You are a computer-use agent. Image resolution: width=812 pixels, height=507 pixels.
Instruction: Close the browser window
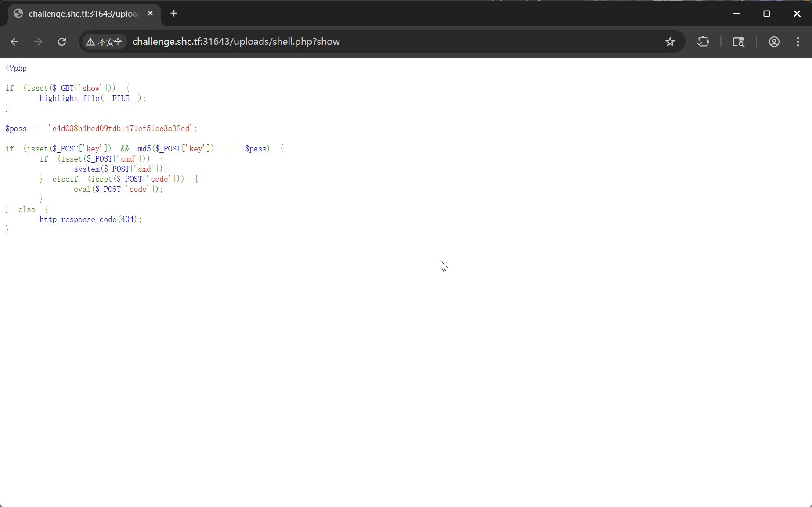(798, 14)
